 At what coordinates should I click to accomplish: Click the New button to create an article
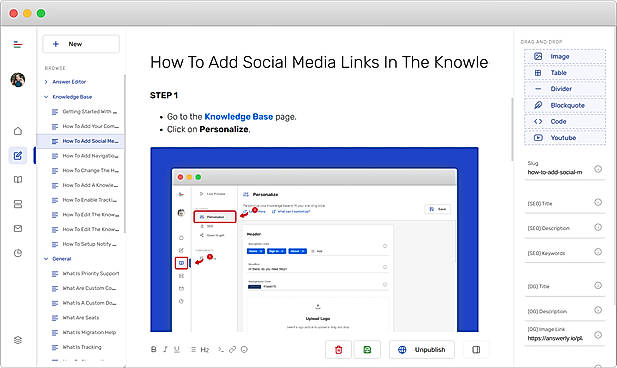point(81,44)
